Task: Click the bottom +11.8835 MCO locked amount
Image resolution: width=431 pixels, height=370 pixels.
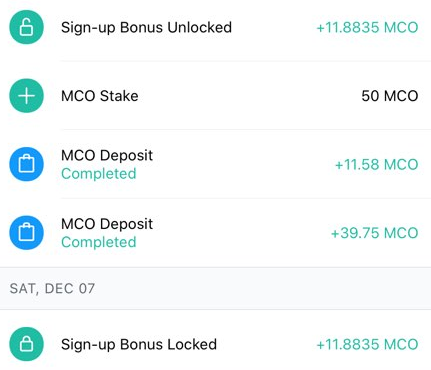Action: (367, 344)
